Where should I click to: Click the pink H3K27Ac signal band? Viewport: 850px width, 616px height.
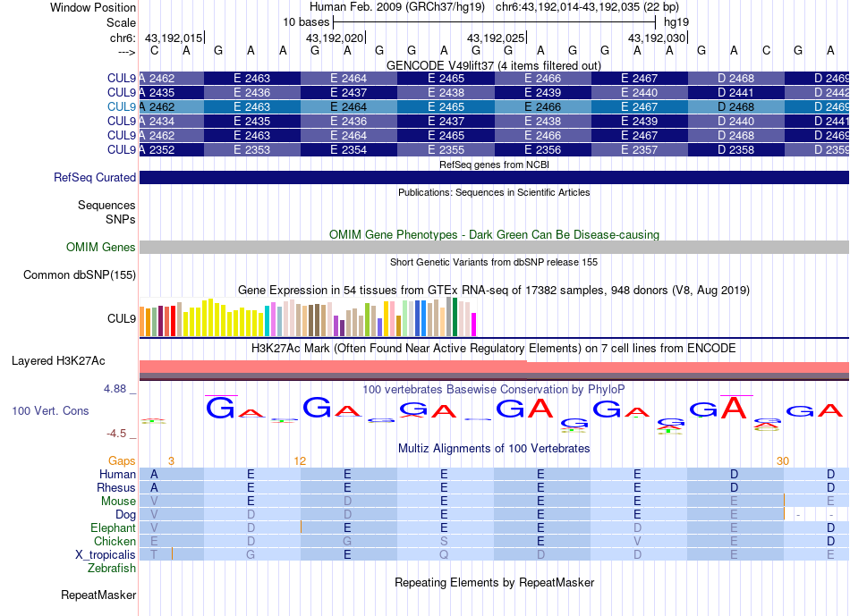pos(494,367)
